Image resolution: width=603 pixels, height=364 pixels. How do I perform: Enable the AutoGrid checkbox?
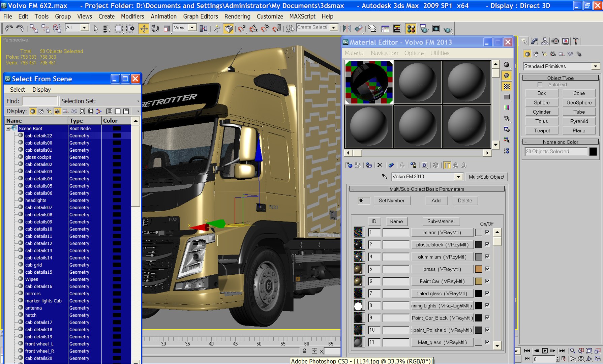point(540,85)
